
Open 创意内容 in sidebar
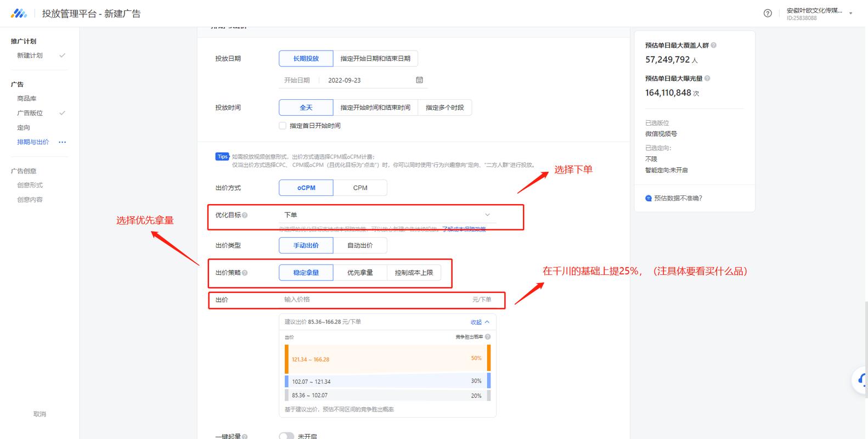30,200
